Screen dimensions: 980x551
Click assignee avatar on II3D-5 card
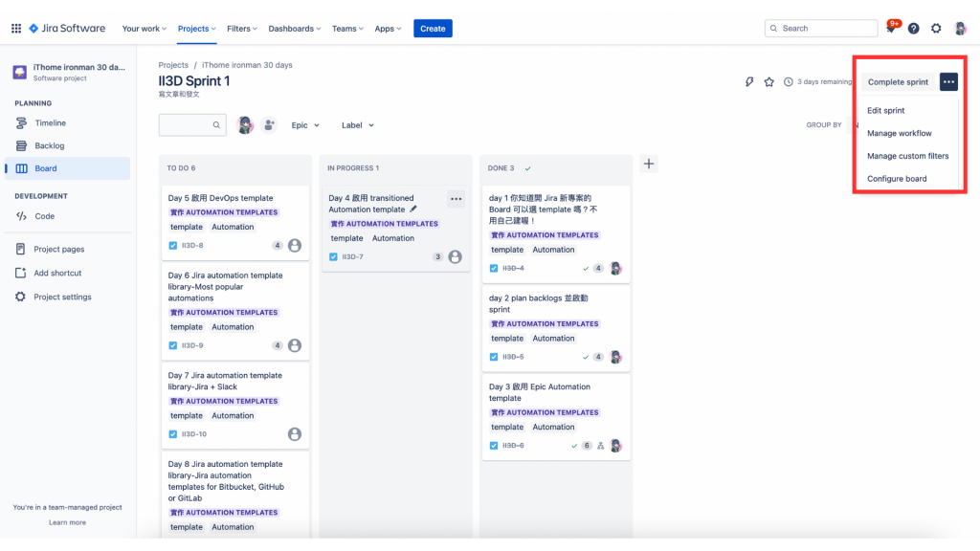(615, 357)
